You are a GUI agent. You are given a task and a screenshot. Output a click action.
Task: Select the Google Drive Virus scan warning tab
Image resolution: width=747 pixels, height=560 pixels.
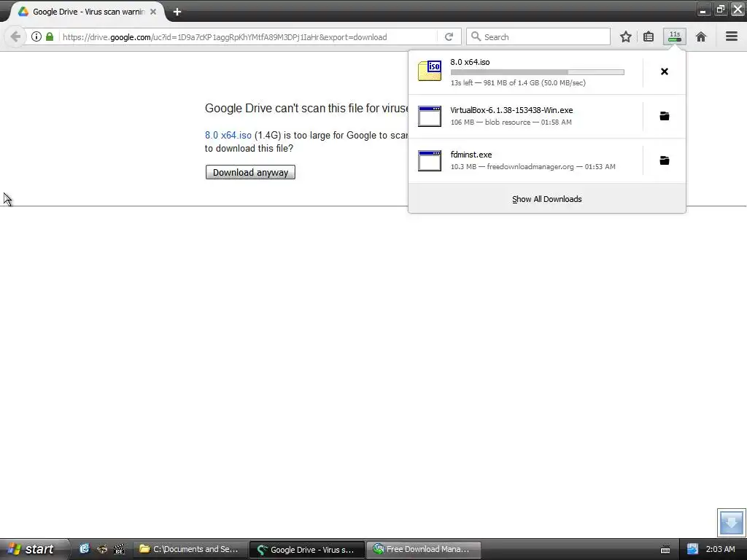click(x=88, y=12)
